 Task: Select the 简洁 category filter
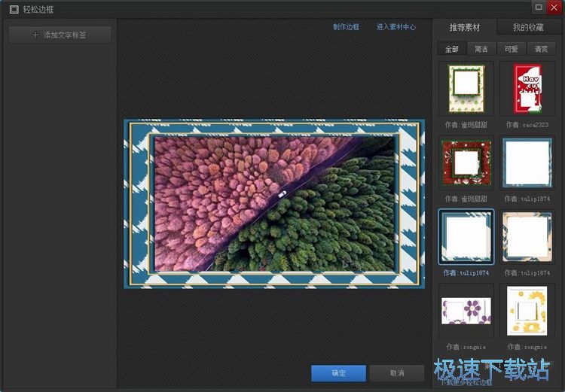click(481, 49)
